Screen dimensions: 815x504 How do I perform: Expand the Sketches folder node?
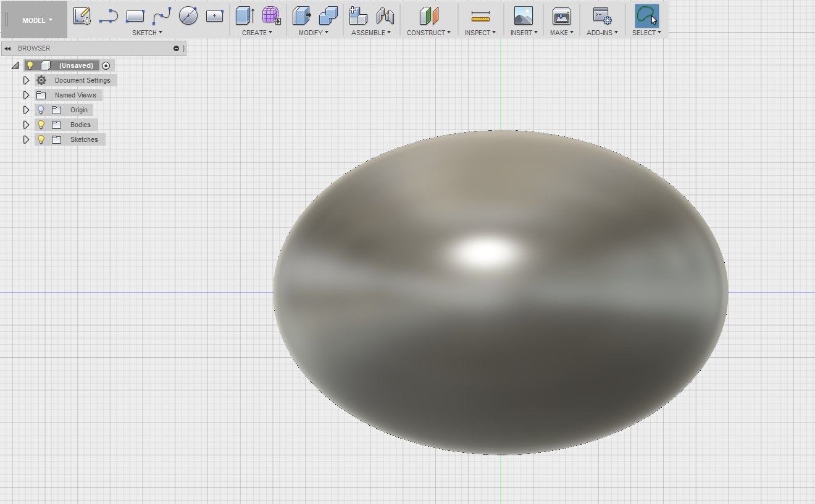(26, 139)
